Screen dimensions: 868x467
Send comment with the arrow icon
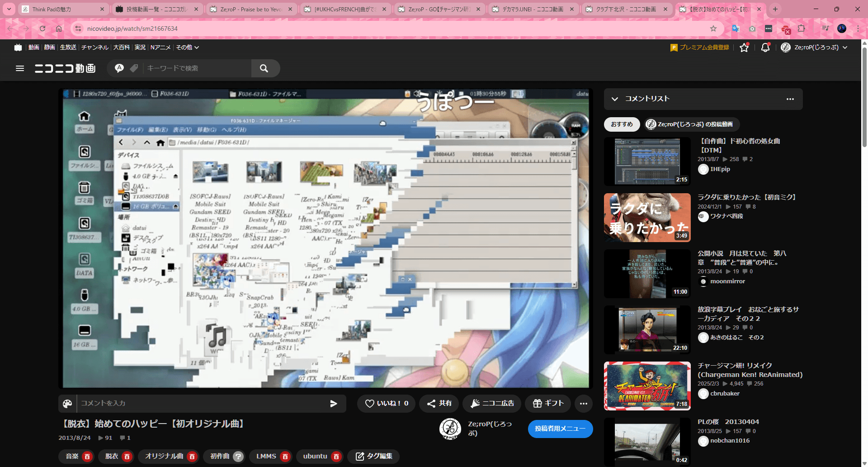click(334, 403)
